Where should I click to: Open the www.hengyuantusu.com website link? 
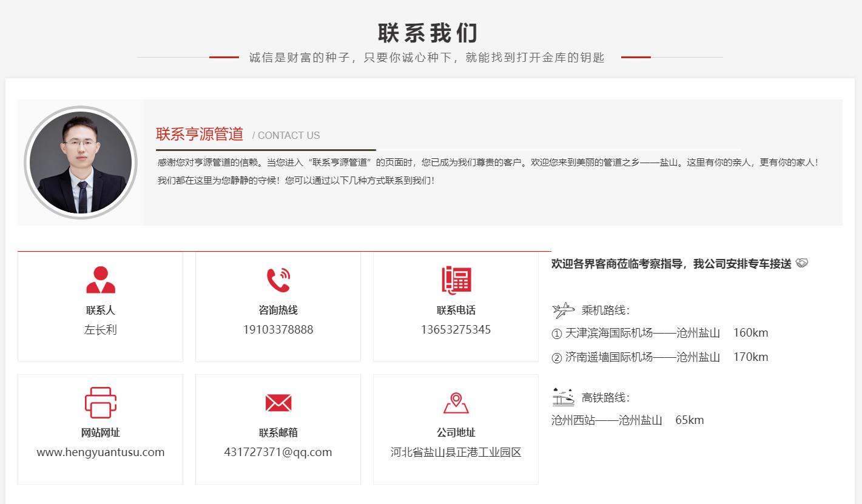pos(101,452)
